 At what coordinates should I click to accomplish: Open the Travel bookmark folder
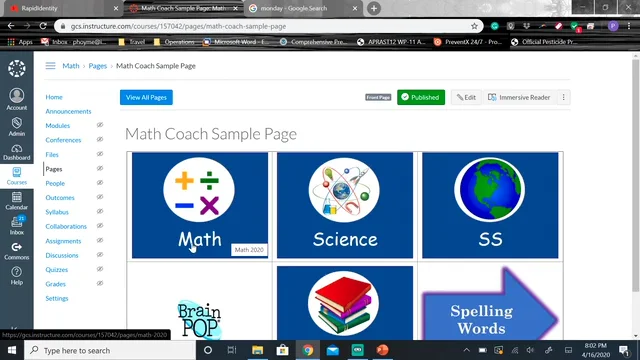click(x=132, y=42)
